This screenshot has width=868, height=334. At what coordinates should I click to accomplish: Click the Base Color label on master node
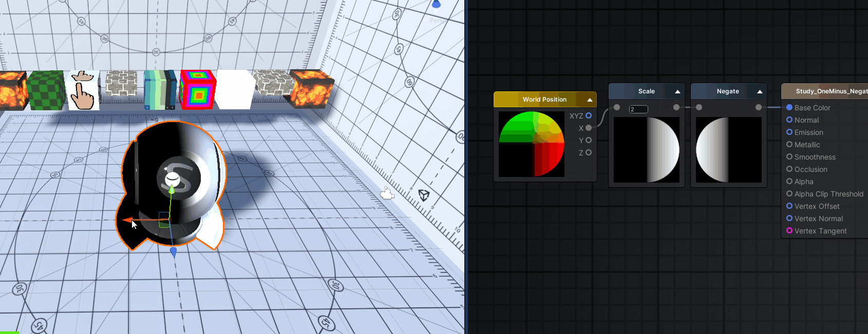(x=813, y=108)
